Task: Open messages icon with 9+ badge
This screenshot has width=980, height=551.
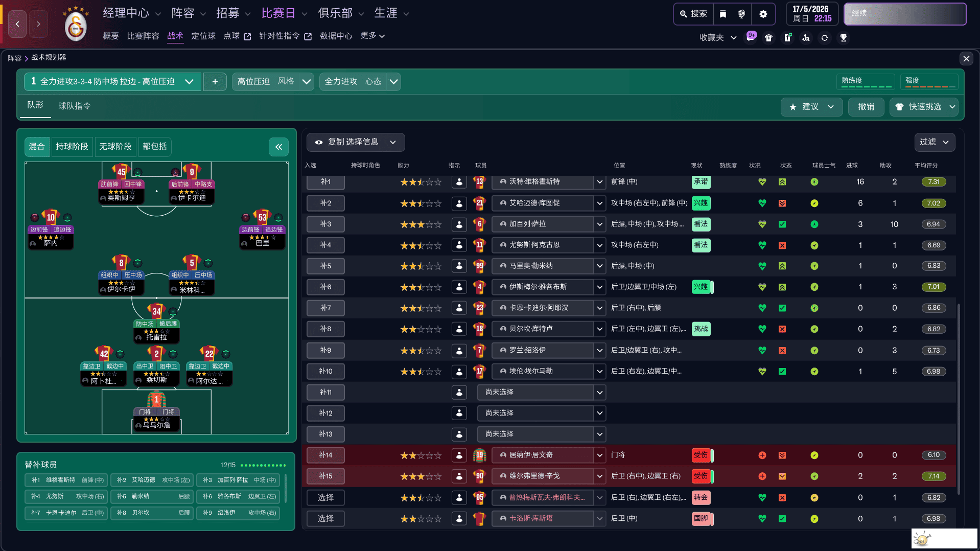Action: pyautogui.click(x=751, y=37)
